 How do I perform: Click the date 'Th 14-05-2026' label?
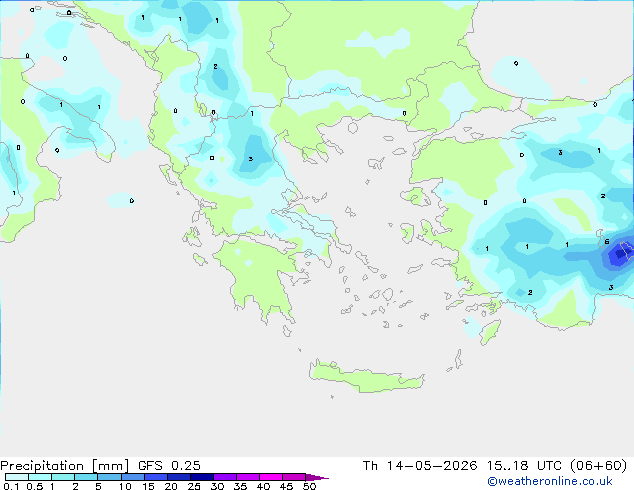coord(420,466)
